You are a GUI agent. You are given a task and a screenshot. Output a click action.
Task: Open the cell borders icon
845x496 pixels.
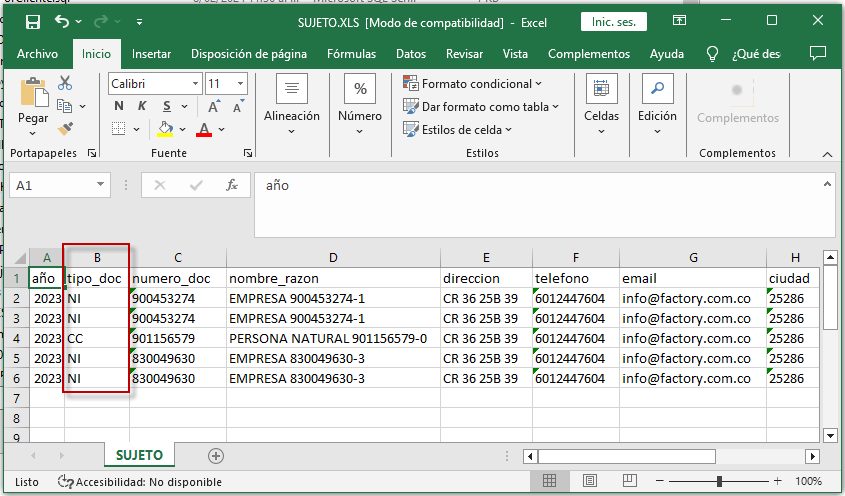[119, 129]
